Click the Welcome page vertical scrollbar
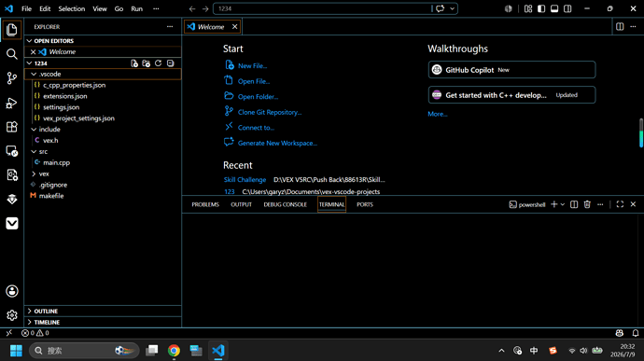644x361 pixels. click(640, 132)
